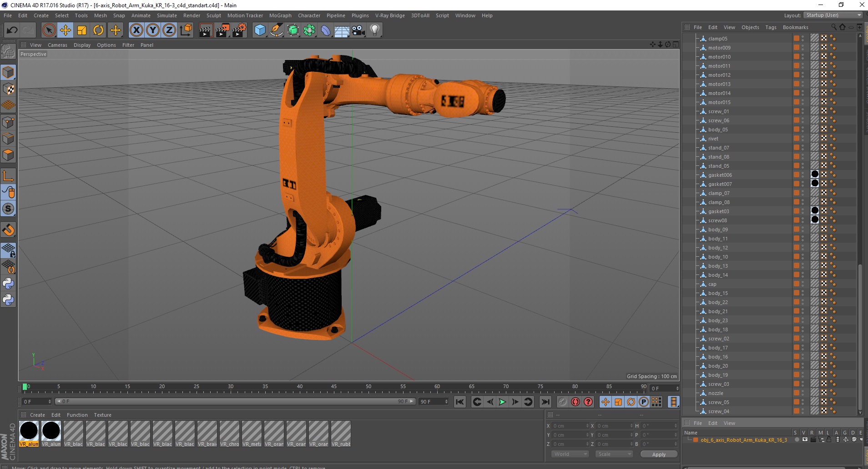The height and width of the screenshot is (469, 868).
Task: Click the coordinate system icon
Action: click(186, 30)
